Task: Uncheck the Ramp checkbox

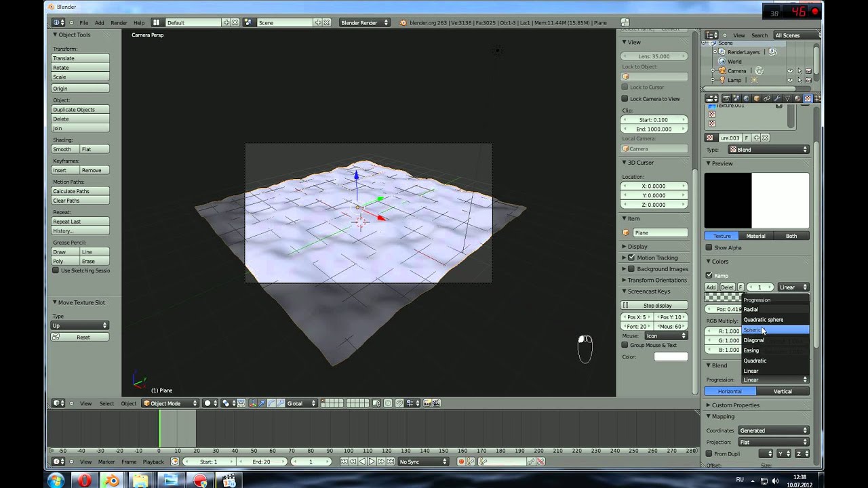Action: (x=709, y=275)
